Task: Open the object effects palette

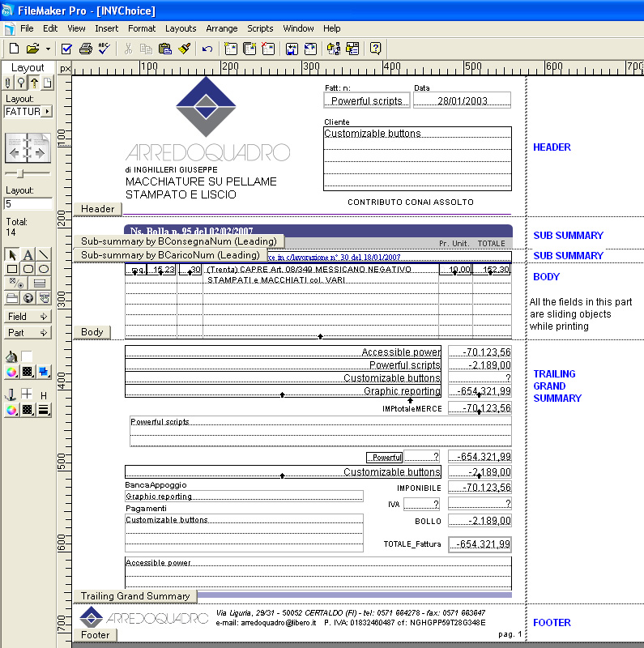Action: (x=44, y=373)
